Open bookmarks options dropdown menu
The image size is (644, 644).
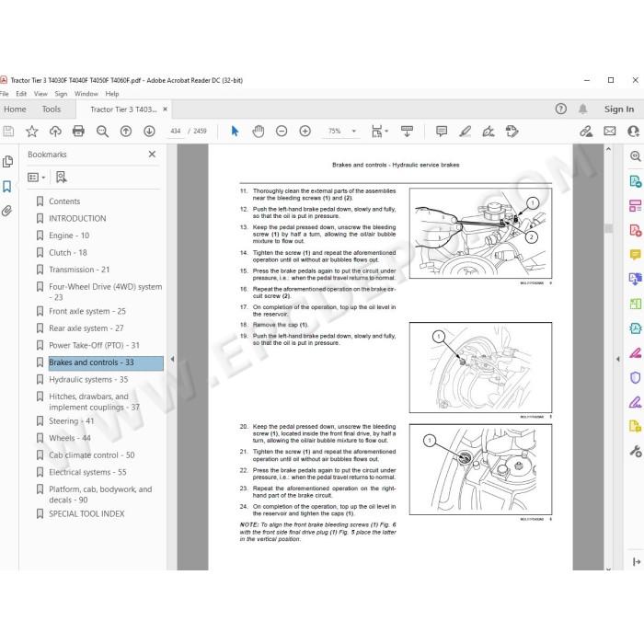(x=36, y=178)
